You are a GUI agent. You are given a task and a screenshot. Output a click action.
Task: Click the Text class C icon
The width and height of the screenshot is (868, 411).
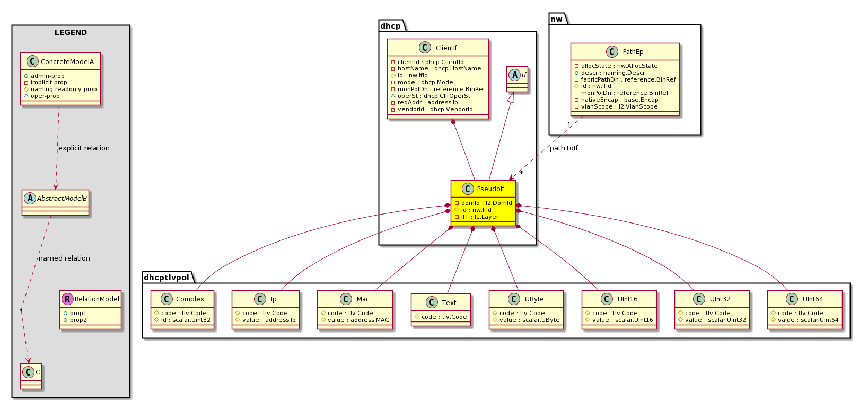433,302
